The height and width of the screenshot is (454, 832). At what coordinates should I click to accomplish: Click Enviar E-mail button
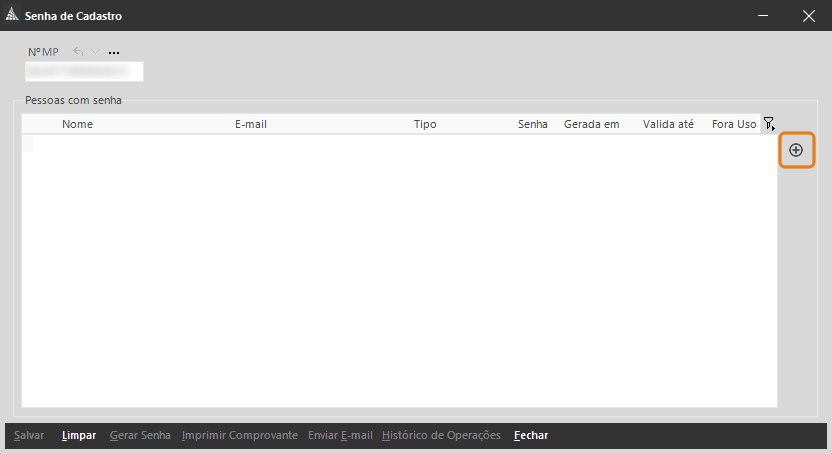pyautogui.click(x=340, y=435)
